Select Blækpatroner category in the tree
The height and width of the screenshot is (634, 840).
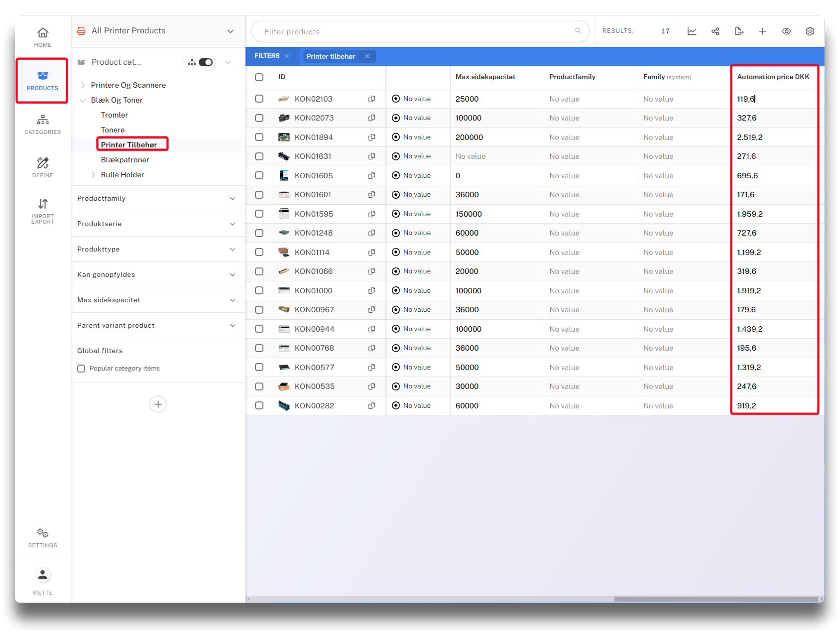pyautogui.click(x=125, y=160)
